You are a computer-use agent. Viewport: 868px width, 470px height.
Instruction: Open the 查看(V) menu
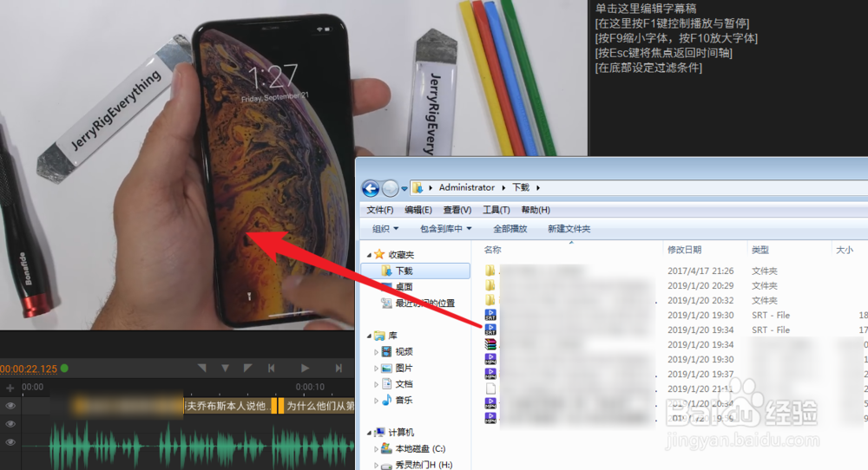[x=457, y=210]
